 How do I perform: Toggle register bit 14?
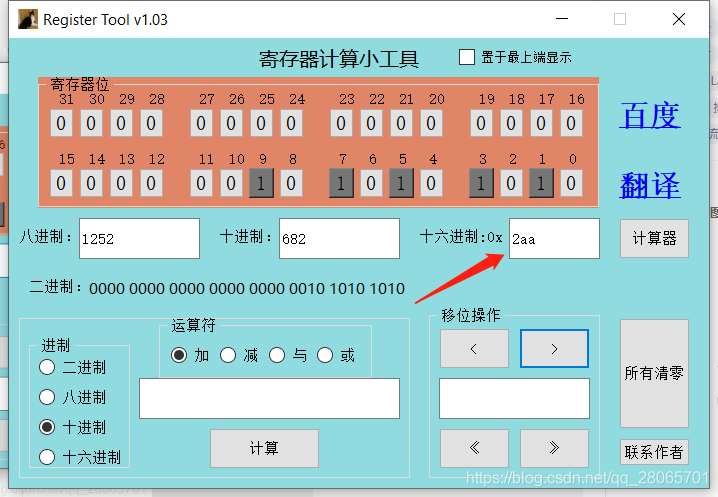coord(91,183)
